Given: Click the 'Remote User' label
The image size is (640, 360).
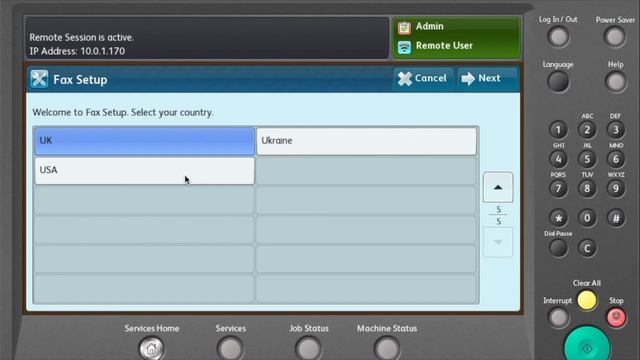Looking at the screenshot, I should point(444,46).
